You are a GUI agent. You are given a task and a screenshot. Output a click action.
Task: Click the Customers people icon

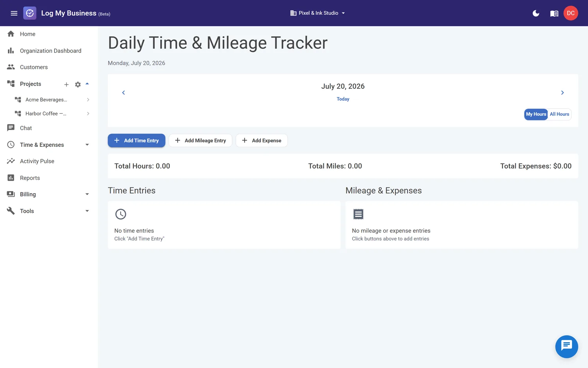[x=11, y=67]
